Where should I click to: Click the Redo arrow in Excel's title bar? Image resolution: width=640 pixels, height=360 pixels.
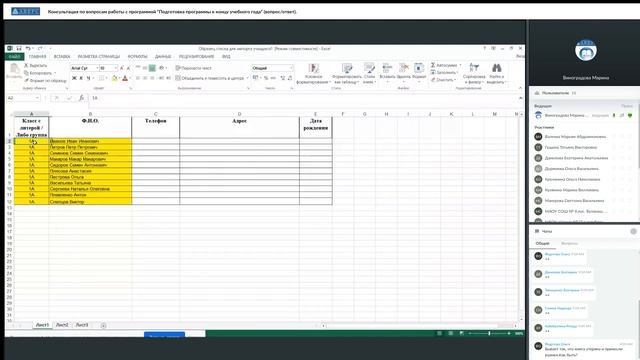[40, 49]
